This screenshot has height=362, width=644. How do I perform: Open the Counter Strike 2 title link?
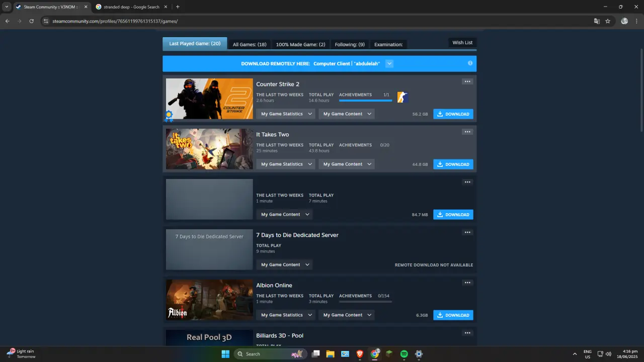[x=278, y=84]
